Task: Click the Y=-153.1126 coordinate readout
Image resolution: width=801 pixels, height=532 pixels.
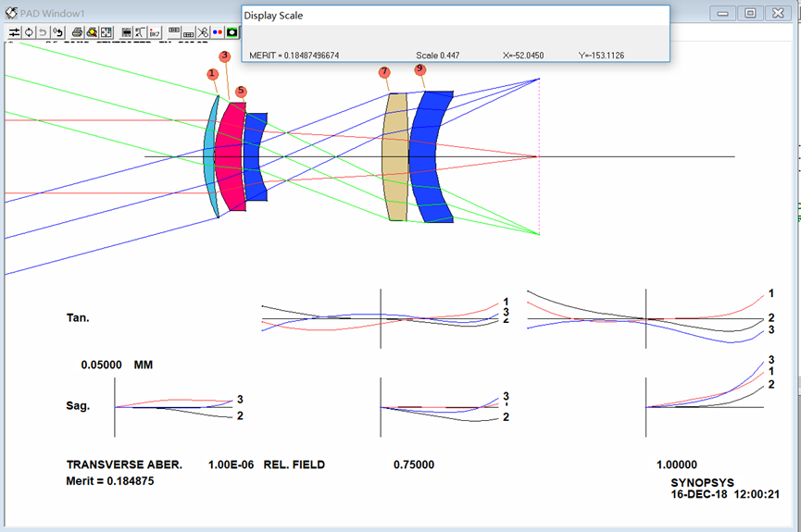Action: [x=601, y=56]
